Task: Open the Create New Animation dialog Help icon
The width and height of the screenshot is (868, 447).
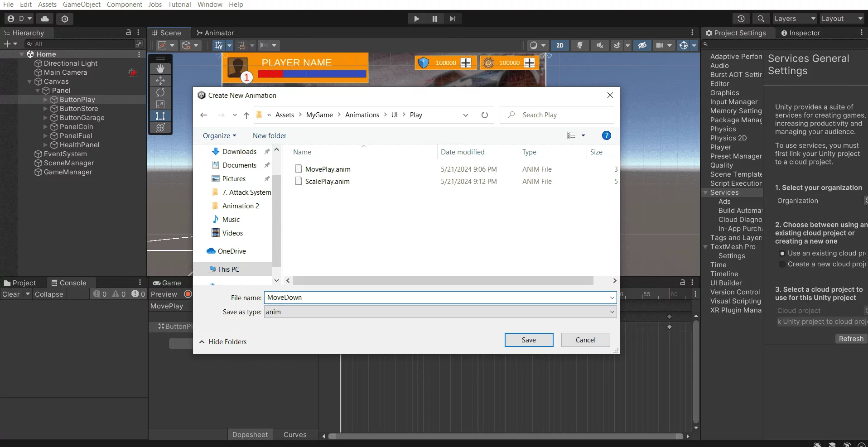Action: [607, 135]
